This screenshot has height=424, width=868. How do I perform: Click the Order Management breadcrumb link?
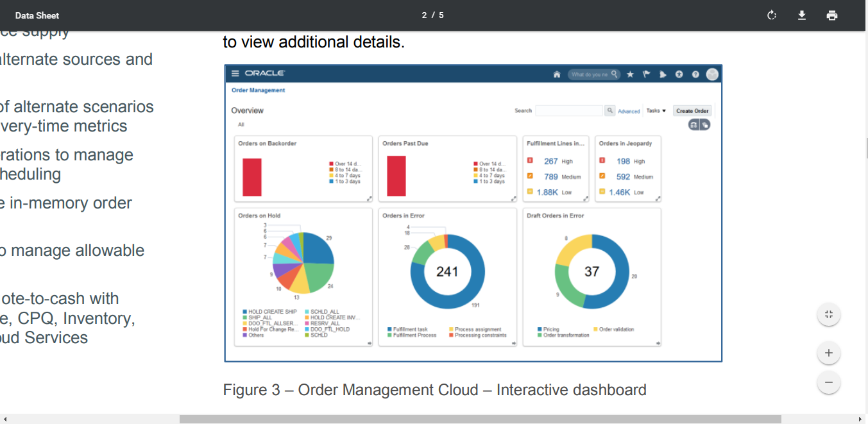pos(258,90)
